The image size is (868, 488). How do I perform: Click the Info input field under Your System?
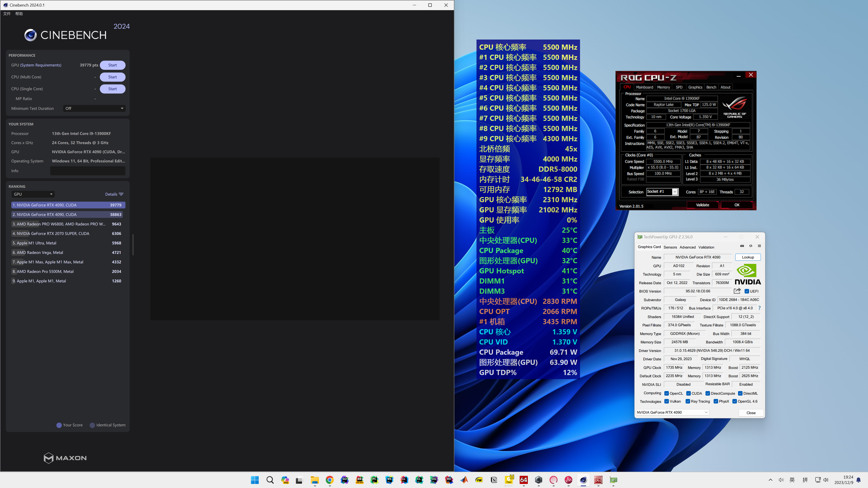click(x=88, y=171)
